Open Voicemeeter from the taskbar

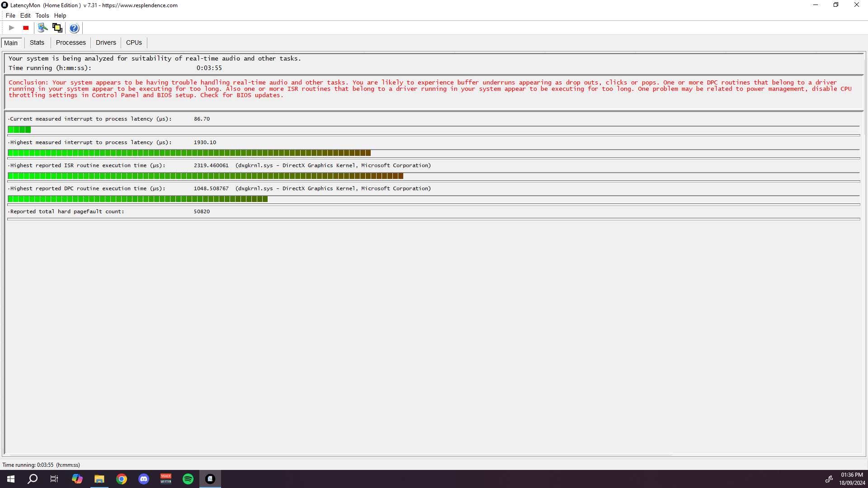(166, 479)
